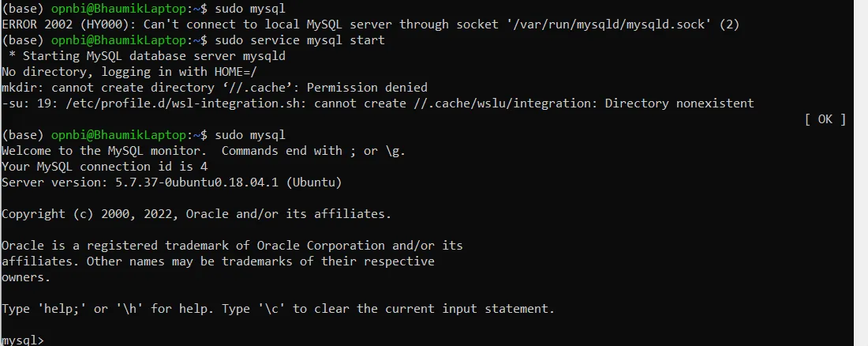Click the mysql> prompt at the bottom

(23, 340)
